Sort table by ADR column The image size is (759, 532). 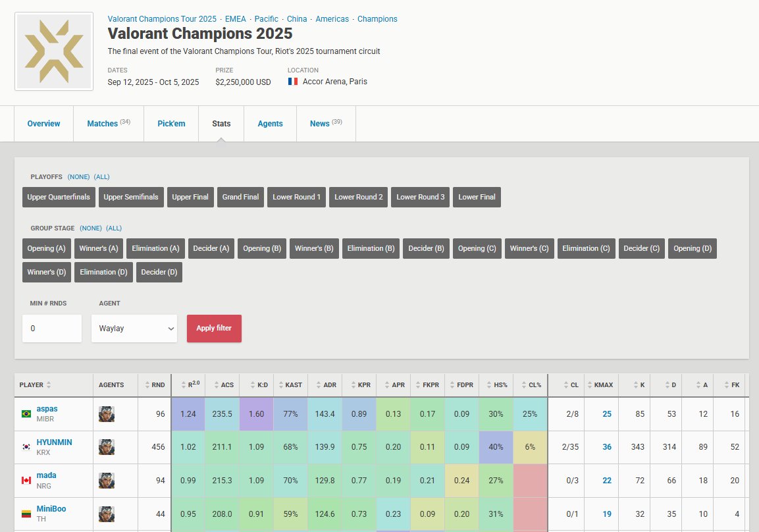click(x=325, y=385)
